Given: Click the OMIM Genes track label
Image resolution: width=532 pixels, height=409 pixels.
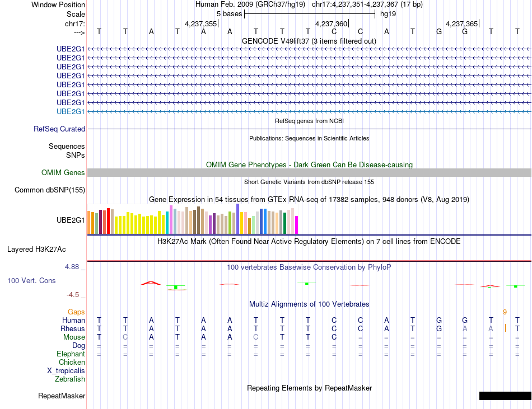Looking at the screenshot, I should (63, 172).
